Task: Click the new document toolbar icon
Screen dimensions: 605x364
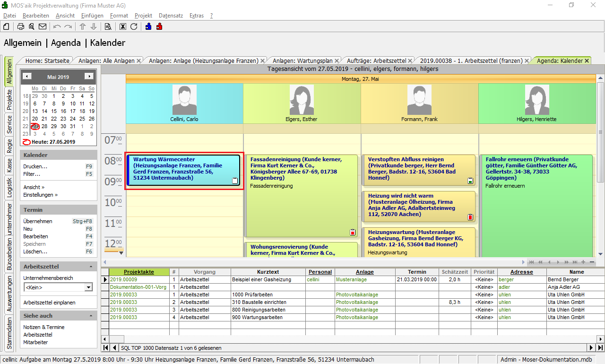Action: click(x=7, y=26)
